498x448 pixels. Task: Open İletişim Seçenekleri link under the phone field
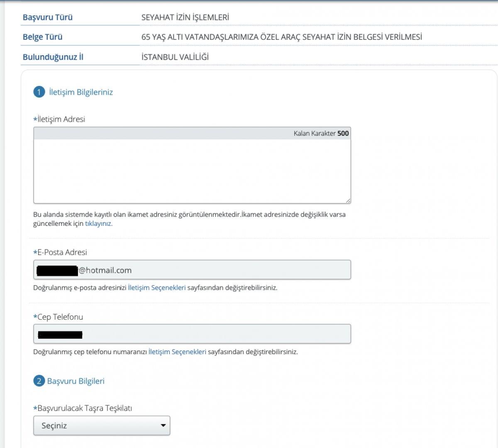[x=177, y=352]
